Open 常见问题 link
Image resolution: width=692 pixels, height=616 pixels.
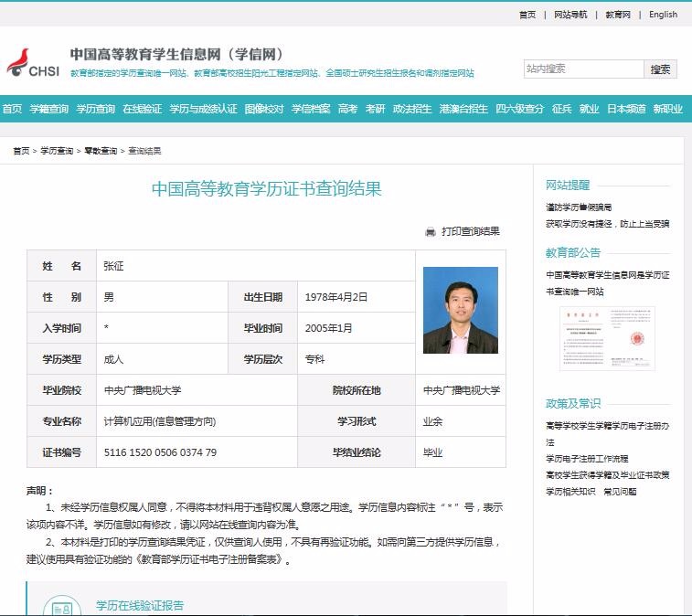tap(620, 492)
